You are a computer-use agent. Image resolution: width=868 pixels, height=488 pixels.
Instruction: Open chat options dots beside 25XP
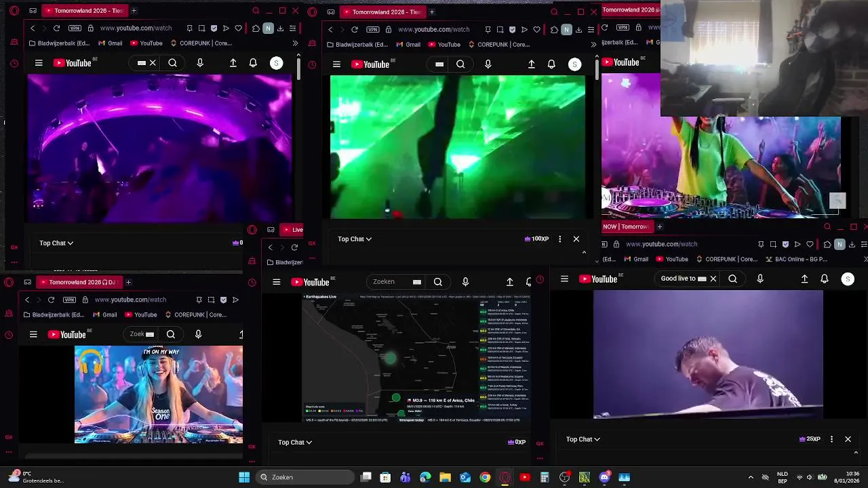click(x=831, y=439)
